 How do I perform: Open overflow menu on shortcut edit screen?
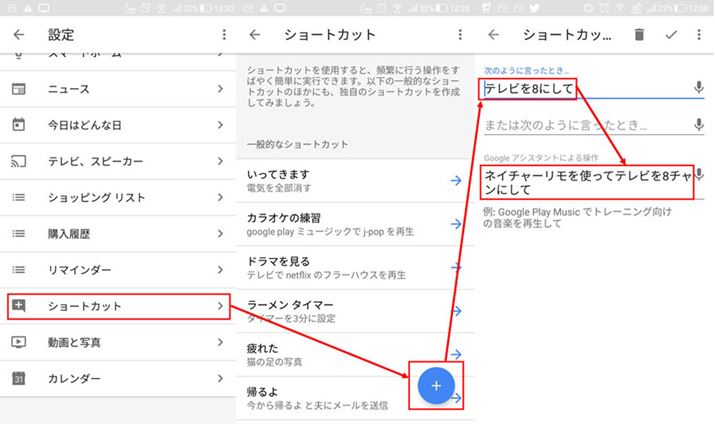[699, 35]
